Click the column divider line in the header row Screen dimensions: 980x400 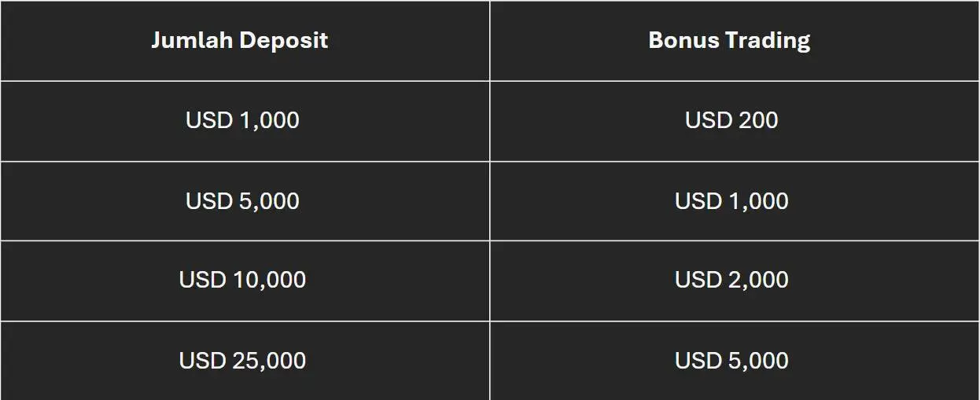click(490, 40)
